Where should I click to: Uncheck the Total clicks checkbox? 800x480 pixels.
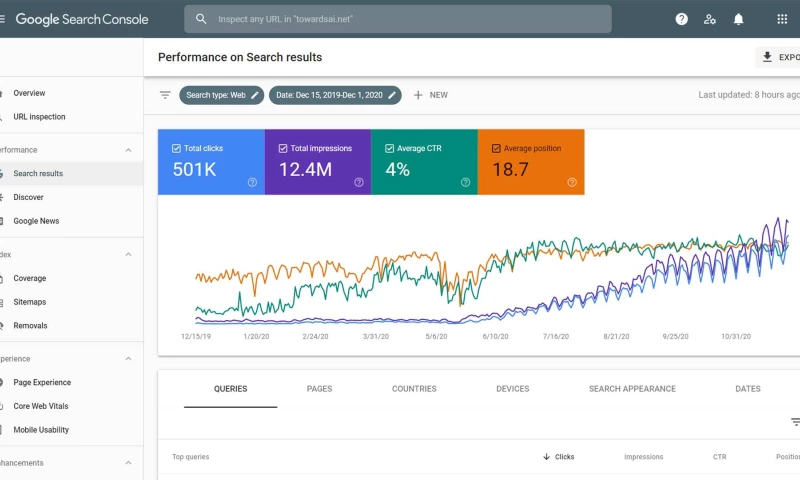pyautogui.click(x=177, y=149)
